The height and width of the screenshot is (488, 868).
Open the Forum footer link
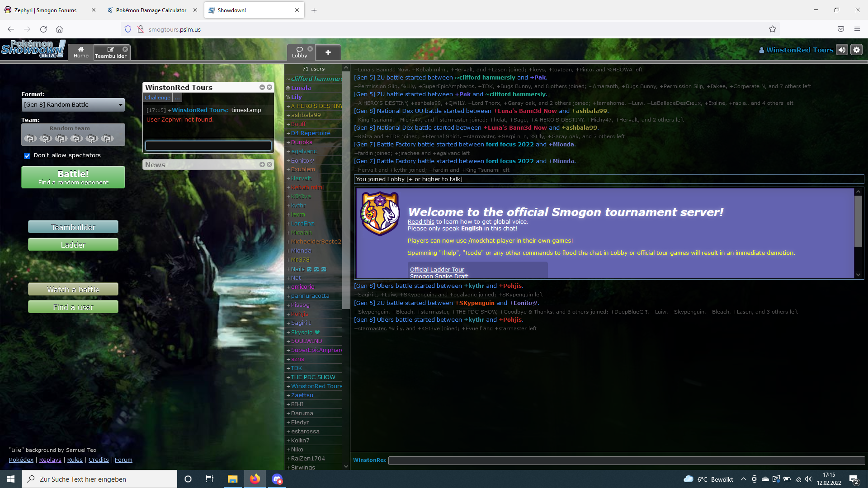[123, 460]
